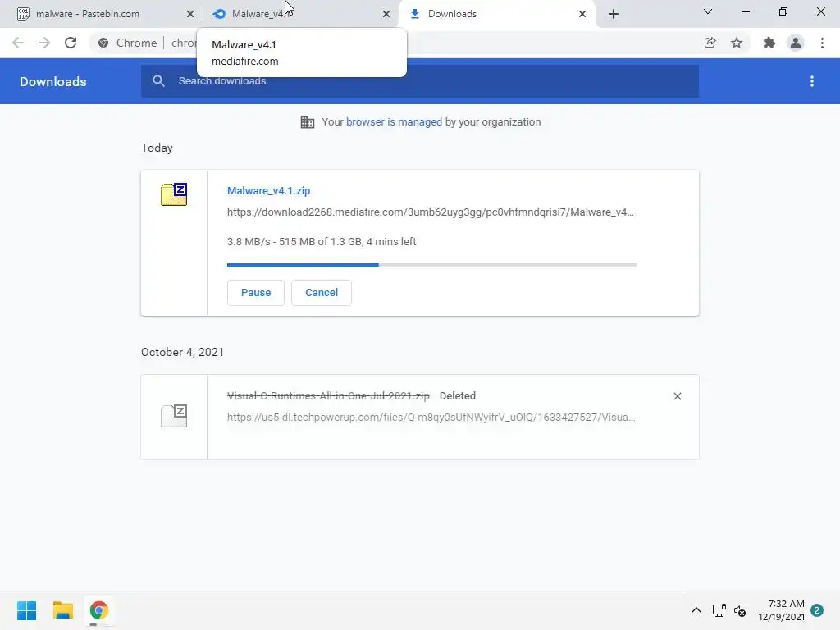Screen dimensions: 840x630
Task: Open a new tab with plus button
Action: click(614, 14)
